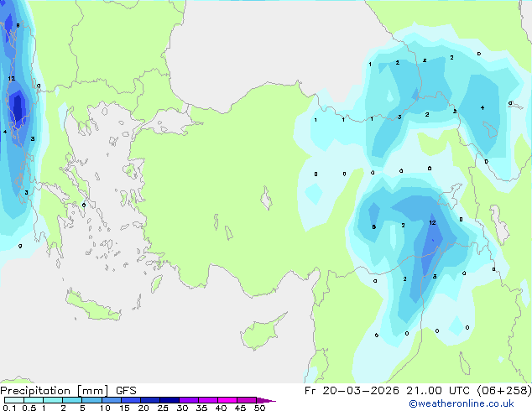
Task: Click the 0.1–0.5 mm legend color swatch
Action: tap(14, 400)
